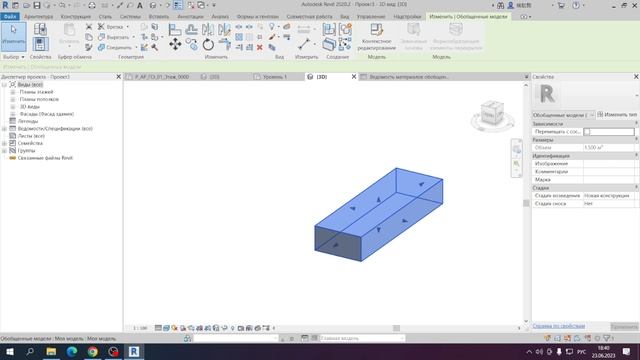This screenshot has height=360, width=640.
Task: Click the Create Group icon in Создание panel
Action: [345, 29]
